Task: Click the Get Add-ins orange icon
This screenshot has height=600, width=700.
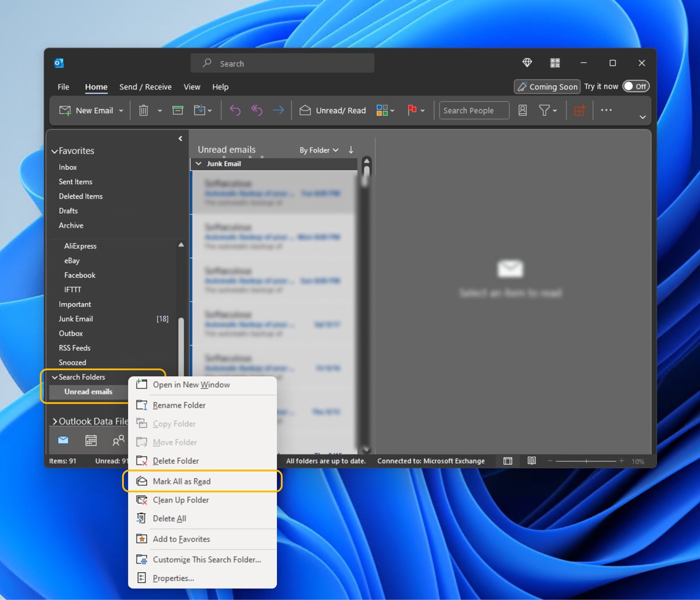Action: click(x=580, y=111)
